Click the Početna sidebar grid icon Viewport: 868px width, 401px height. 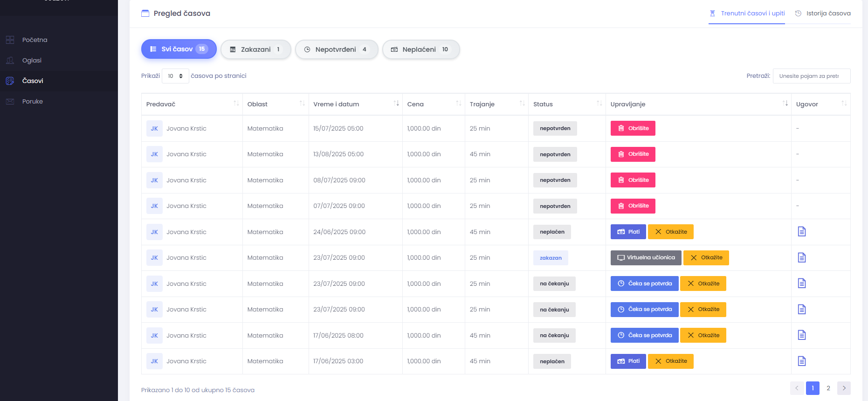click(x=10, y=40)
